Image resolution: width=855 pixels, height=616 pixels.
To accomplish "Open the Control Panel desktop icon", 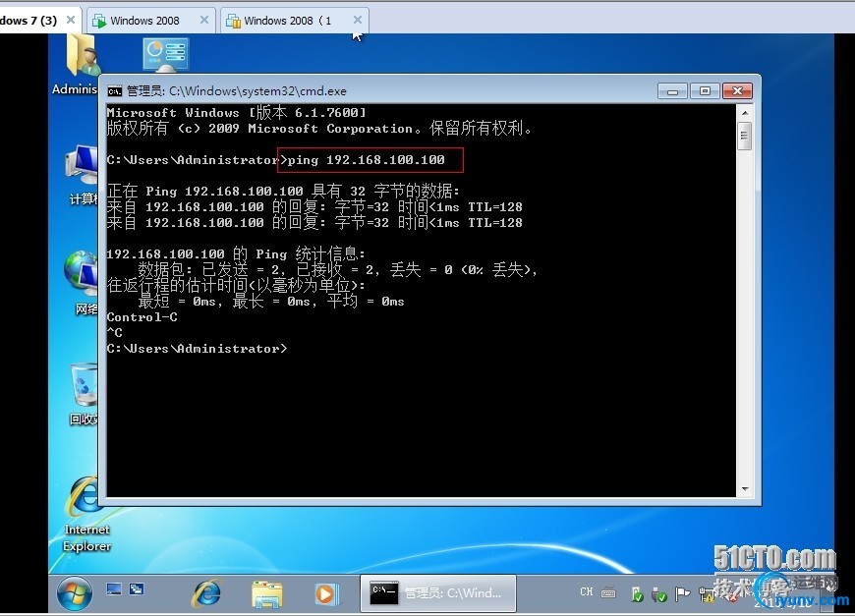I will coord(166,54).
